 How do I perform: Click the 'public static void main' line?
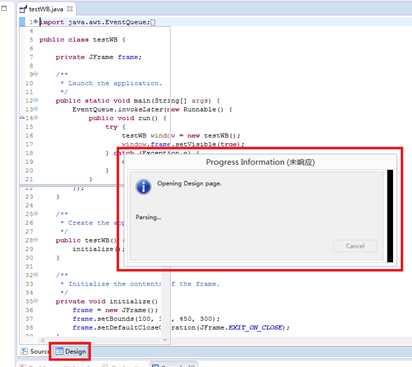138,101
